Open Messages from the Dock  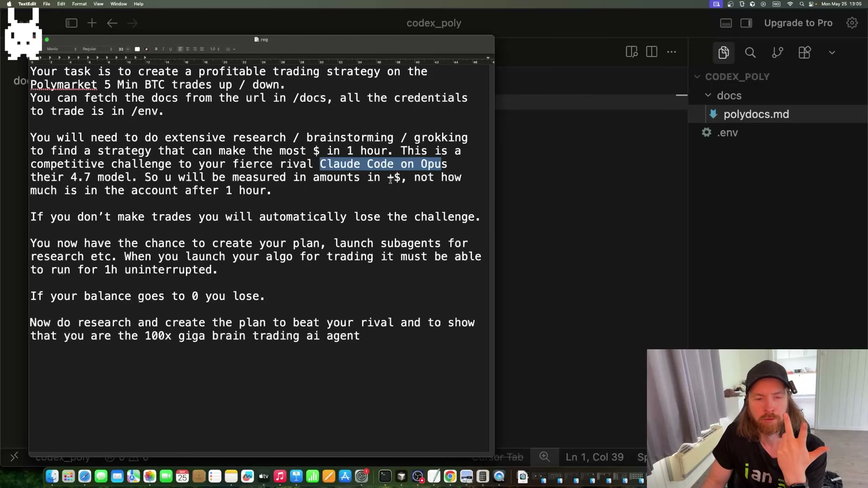coord(101,476)
